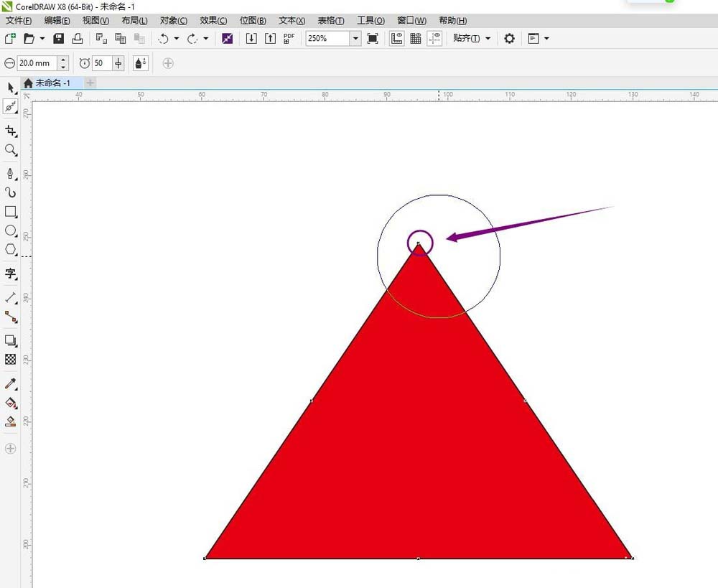This screenshot has width=718, height=588.
Task: Select the Ellipse tool
Action: 11,230
